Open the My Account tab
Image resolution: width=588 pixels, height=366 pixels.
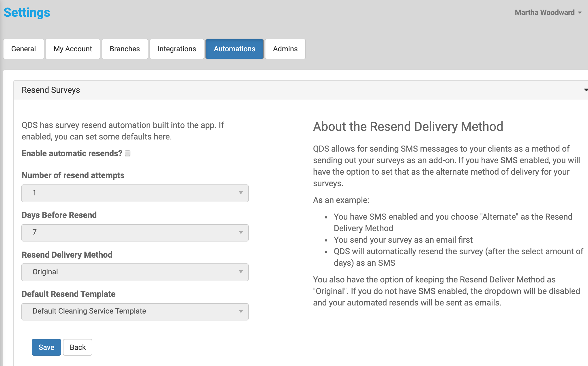coord(73,49)
